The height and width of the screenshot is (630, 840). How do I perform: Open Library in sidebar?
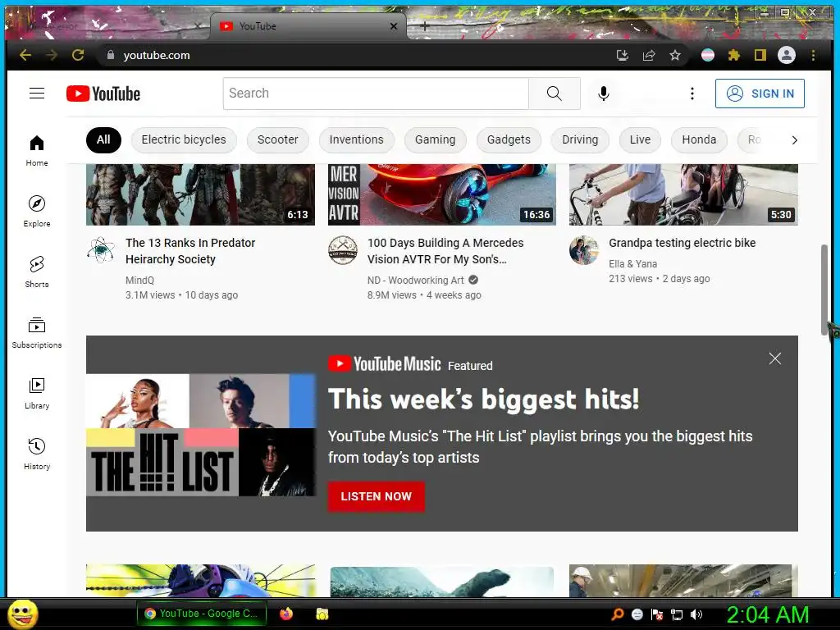coord(36,394)
